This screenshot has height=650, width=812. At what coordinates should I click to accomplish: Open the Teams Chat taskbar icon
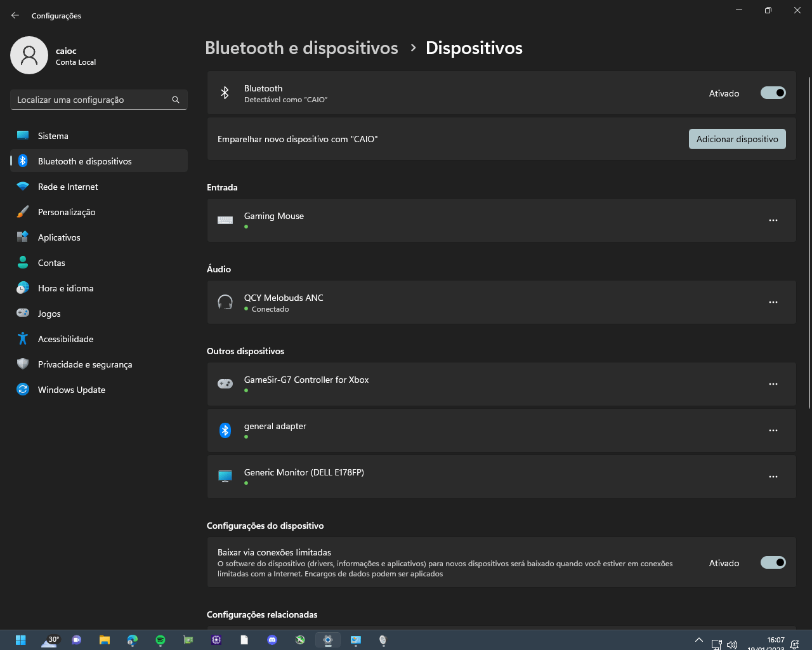tap(77, 640)
